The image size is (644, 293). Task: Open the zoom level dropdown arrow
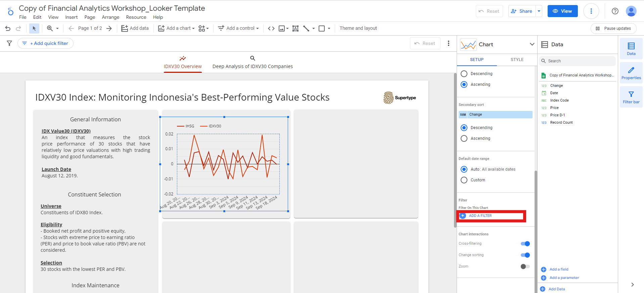(57, 28)
